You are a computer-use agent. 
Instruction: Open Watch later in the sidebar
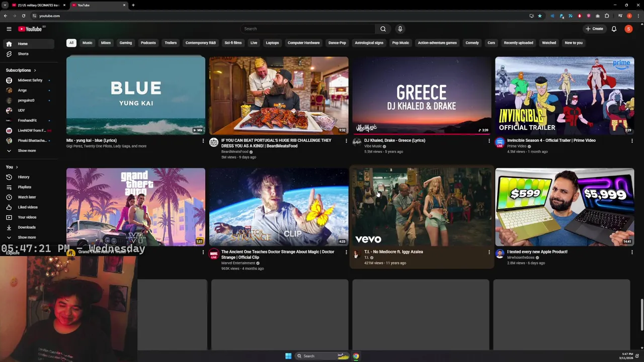[x=28, y=197]
